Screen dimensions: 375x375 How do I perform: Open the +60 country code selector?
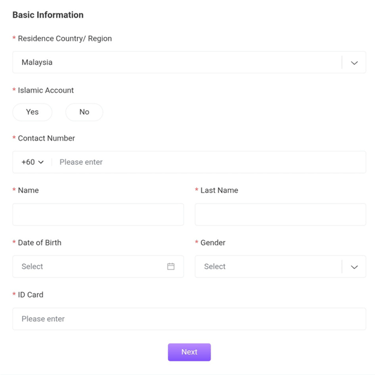pos(33,162)
